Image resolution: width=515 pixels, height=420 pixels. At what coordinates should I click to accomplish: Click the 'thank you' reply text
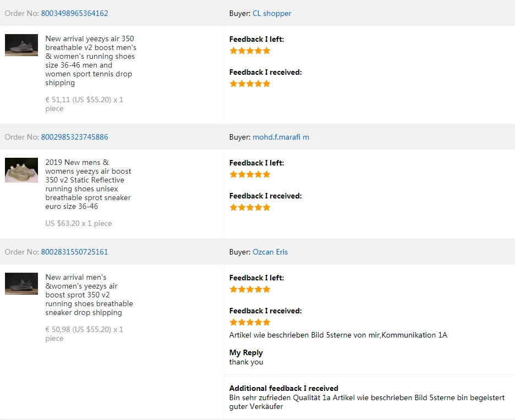tap(246, 362)
